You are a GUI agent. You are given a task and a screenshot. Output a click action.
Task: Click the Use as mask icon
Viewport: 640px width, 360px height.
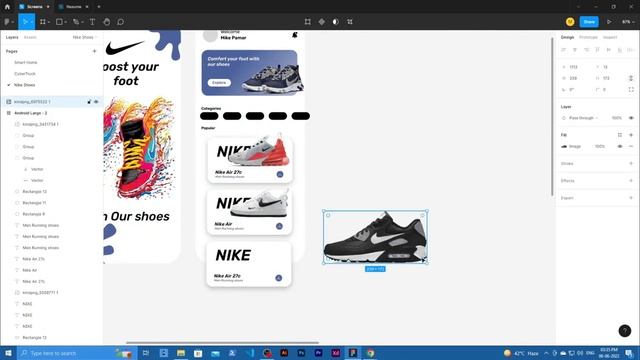pos(336,22)
